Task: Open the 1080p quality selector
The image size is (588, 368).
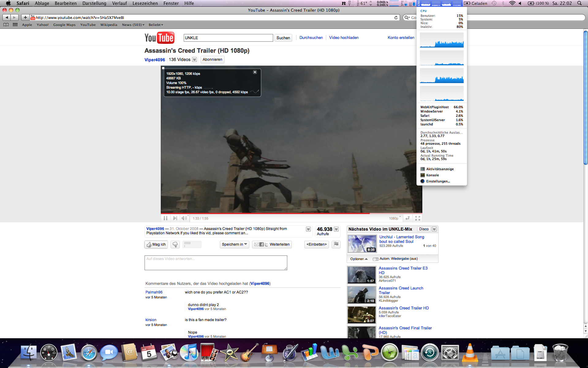Action: pos(395,218)
